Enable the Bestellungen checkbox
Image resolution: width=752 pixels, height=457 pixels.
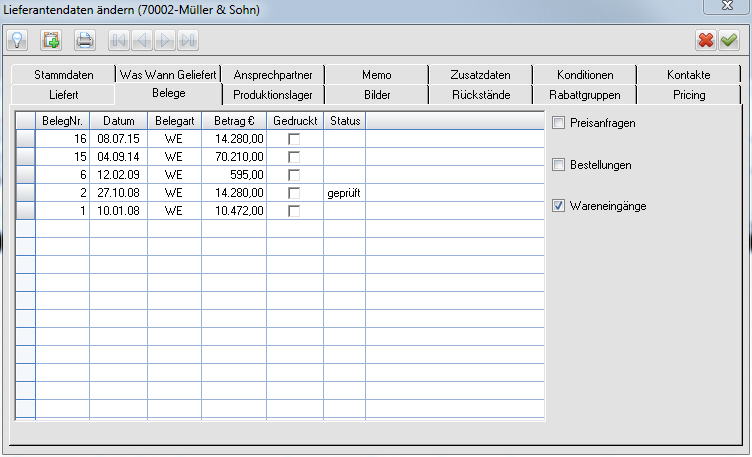click(x=559, y=164)
